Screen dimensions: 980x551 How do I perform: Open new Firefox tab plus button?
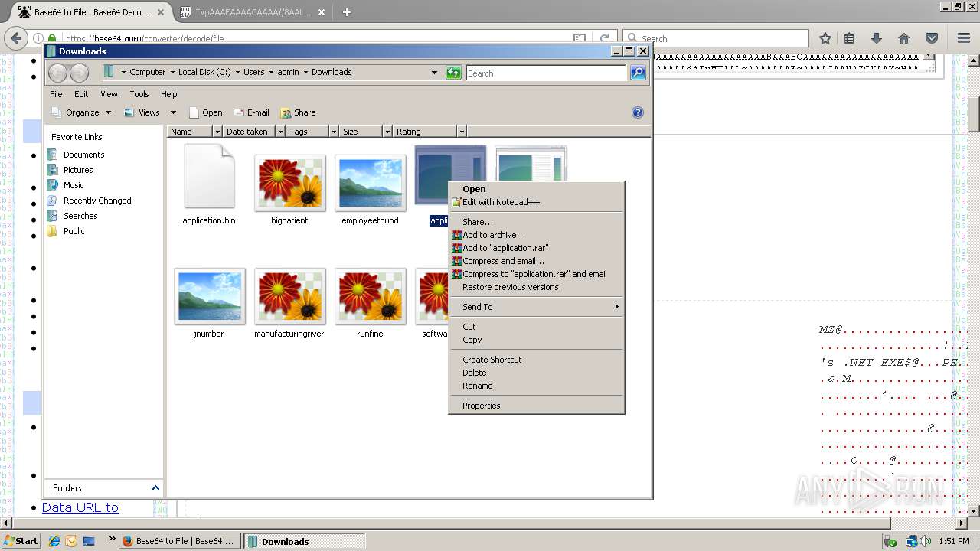[347, 12]
